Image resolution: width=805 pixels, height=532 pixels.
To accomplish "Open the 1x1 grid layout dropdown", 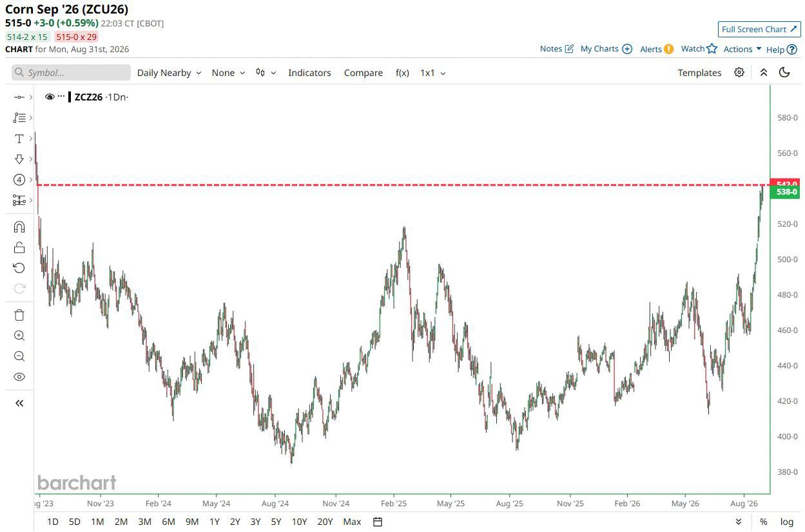I will pyautogui.click(x=433, y=73).
